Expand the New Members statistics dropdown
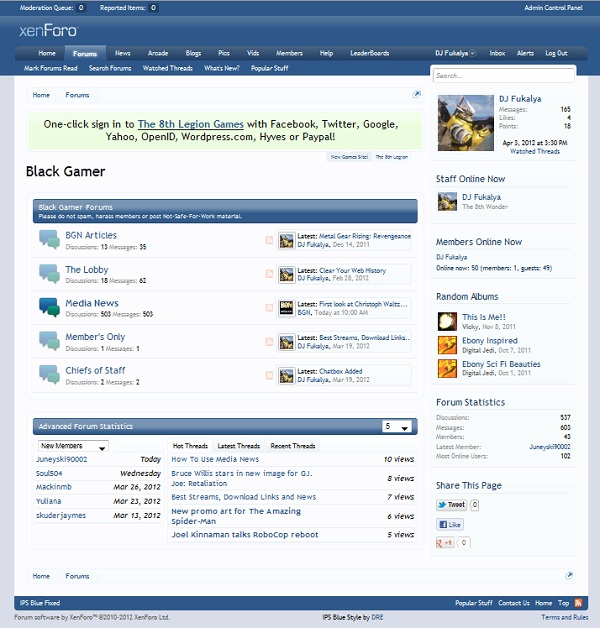The width and height of the screenshot is (600, 628). coord(73,446)
